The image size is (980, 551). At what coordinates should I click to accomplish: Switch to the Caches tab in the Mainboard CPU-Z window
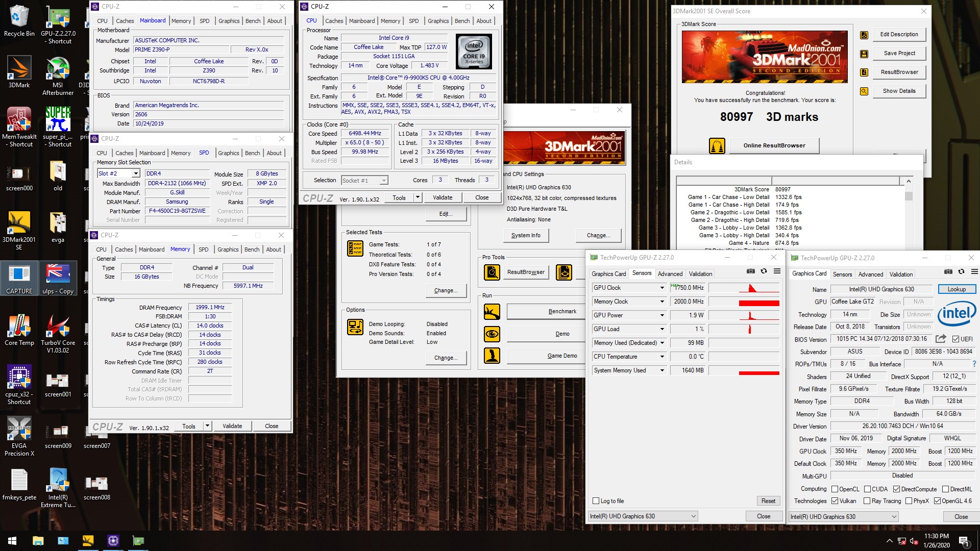click(x=125, y=21)
